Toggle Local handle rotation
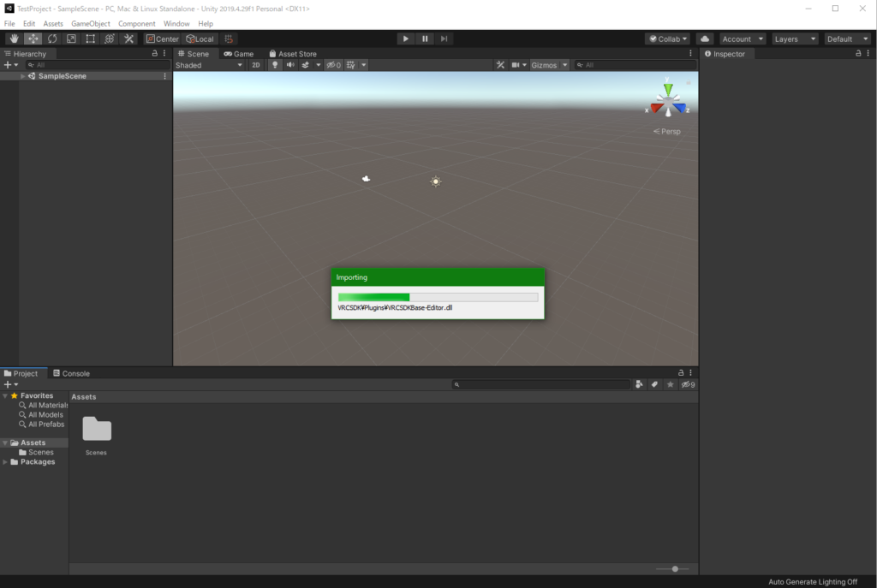Viewport: 877px width, 588px height. point(200,39)
